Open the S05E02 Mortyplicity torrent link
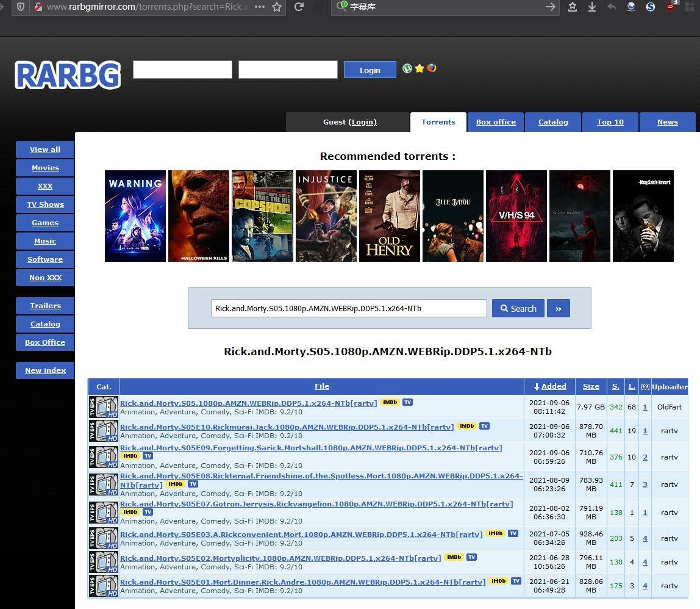Viewport: 700px width, 609px height. [280, 558]
